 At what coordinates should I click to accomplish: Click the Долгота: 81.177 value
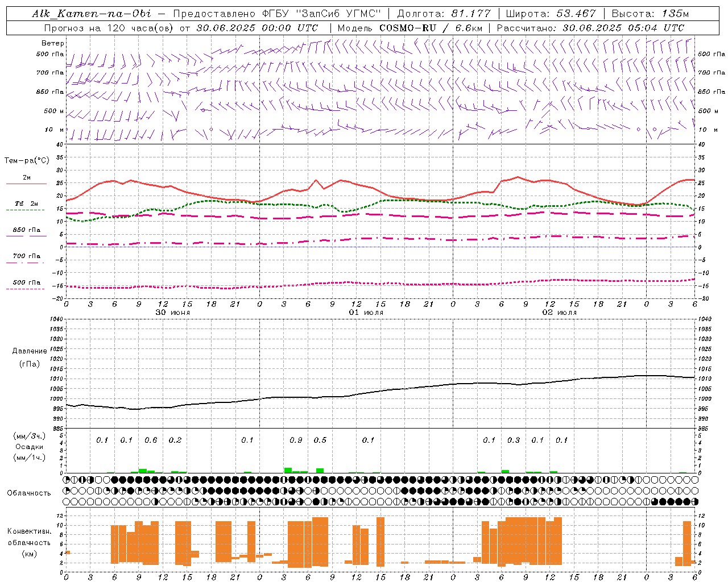pyautogui.click(x=444, y=14)
